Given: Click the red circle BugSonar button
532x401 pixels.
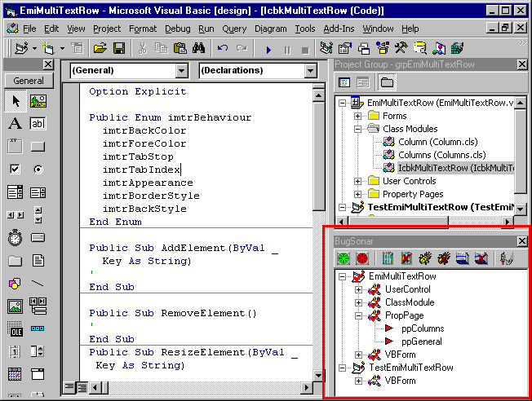Looking at the screenshot, I should pos(362,258).
